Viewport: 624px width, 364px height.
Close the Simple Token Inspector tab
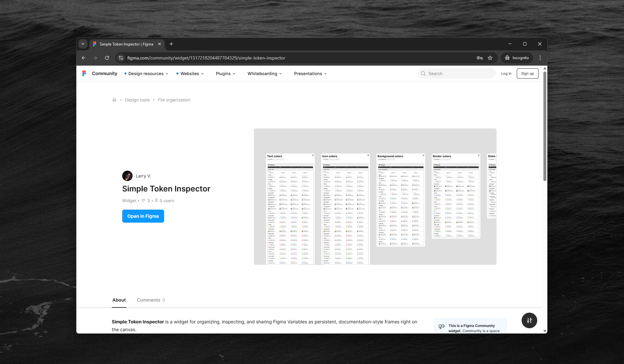point(160,44)
